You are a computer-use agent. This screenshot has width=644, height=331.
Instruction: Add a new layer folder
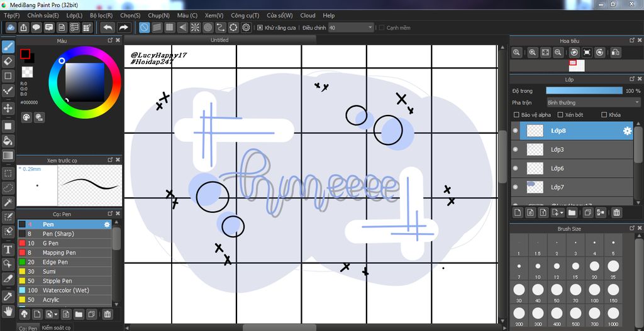tap(571, 212)
